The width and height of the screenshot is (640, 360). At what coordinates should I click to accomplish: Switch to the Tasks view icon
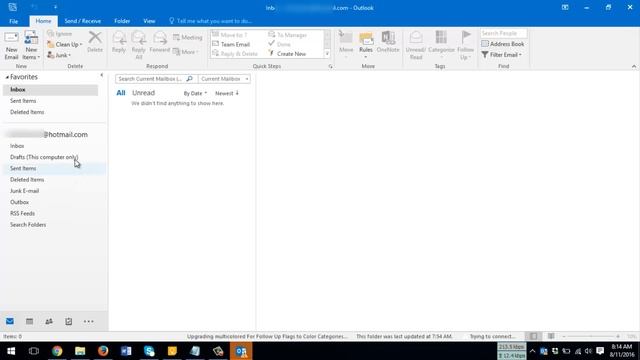(x=69, y=322)
